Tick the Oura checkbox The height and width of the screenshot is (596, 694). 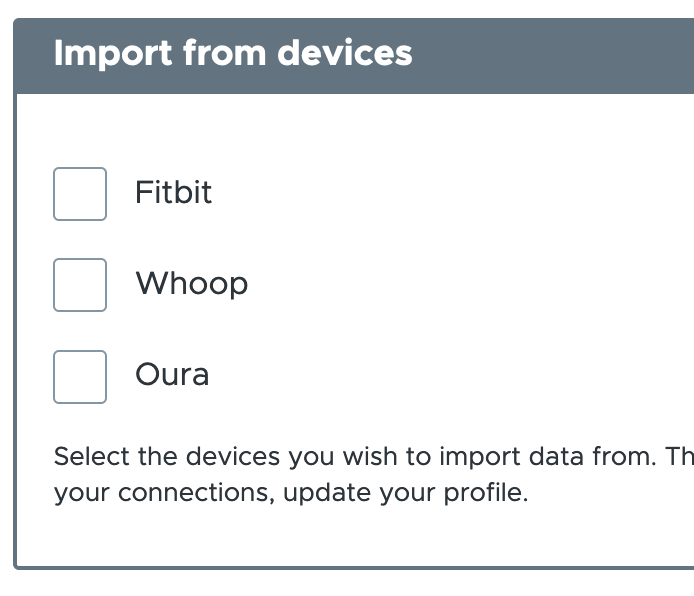point(80,377)
